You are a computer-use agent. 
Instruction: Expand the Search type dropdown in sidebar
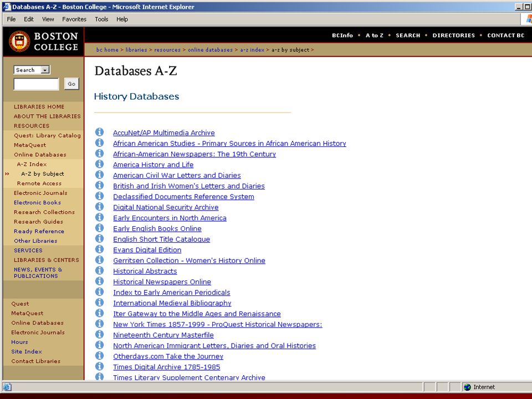point(45,70)
